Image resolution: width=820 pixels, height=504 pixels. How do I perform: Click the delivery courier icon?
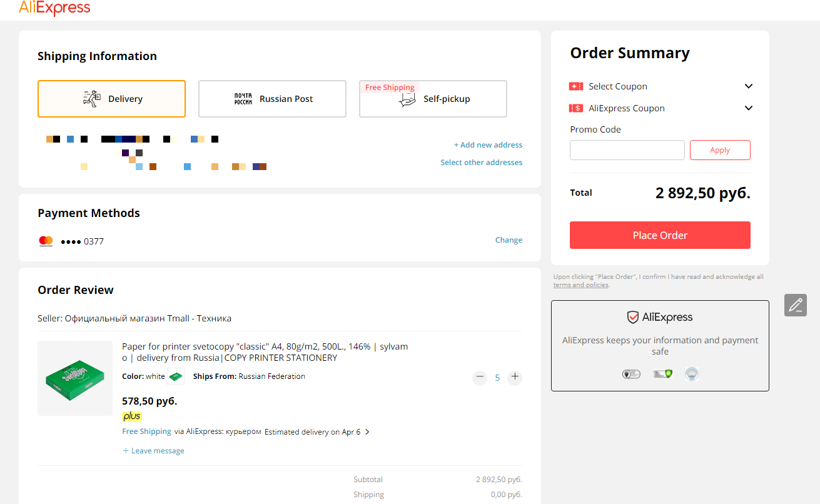tap(92, 99)
